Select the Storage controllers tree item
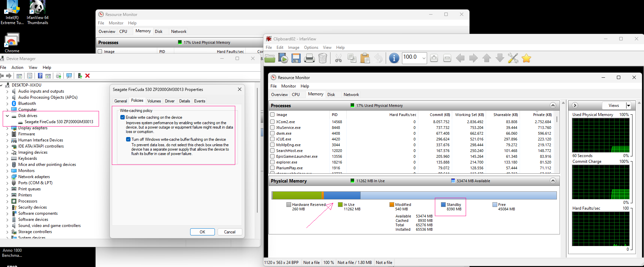Screen dimensions: 644x267 click(x=35, y=232)
